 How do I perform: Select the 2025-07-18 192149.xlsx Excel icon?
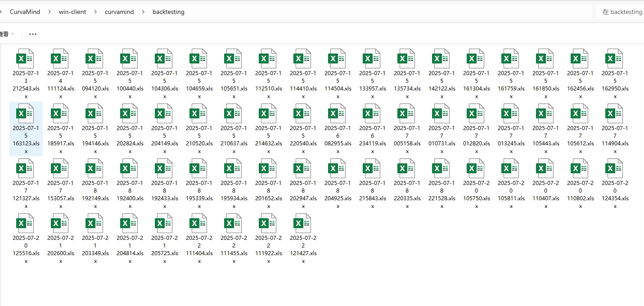[95, 169]
